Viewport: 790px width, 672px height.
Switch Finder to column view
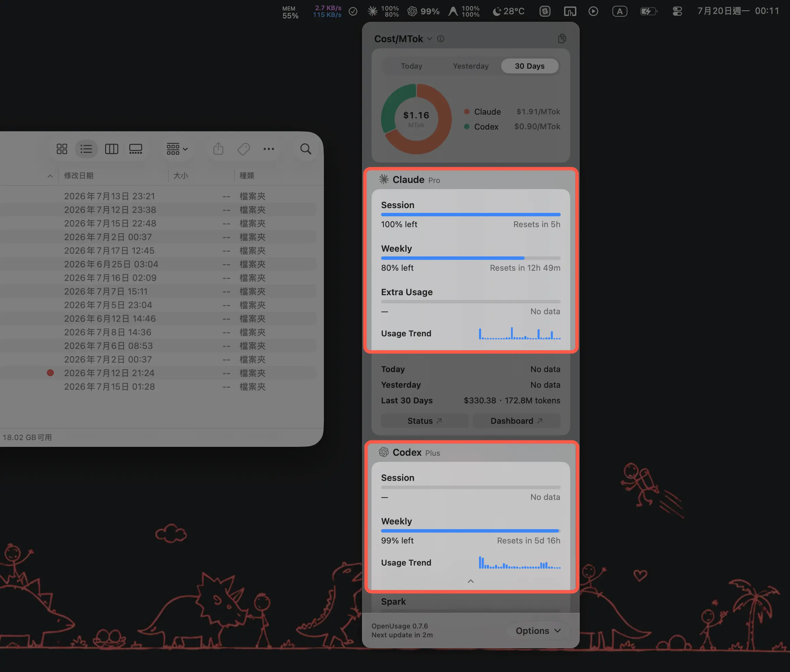[x=111, y=149]
